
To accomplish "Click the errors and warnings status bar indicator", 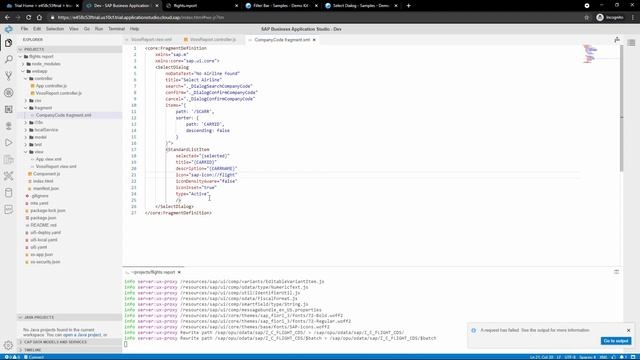I will coord(11,357).
